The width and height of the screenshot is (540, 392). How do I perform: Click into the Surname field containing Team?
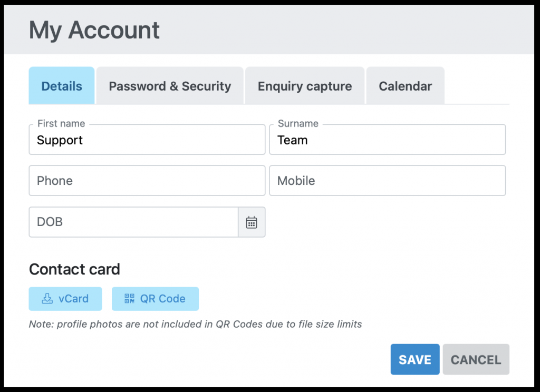(387, 141)
